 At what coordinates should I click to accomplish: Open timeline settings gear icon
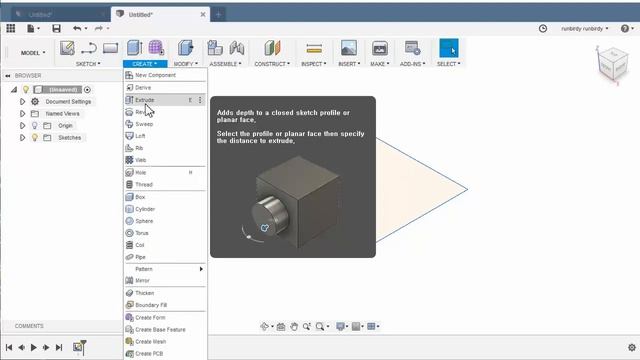[632, 347]
